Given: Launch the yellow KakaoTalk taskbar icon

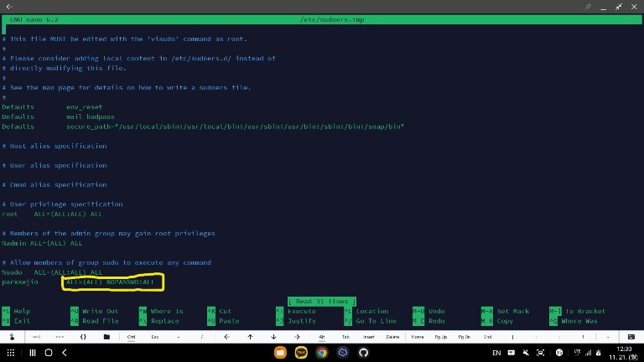Looking at the screenshot, I should tap(300, 353).
